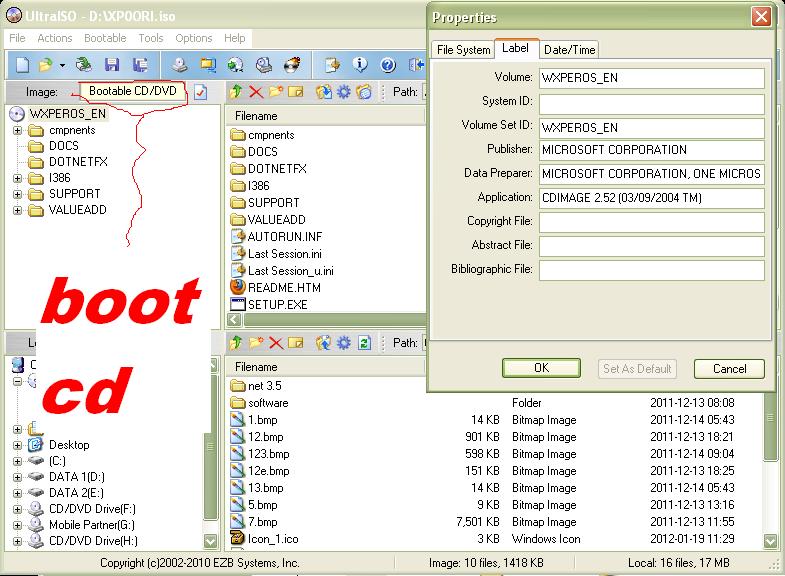Image resolution: width=785 pixels, height=576 pixels.
Task: Expand the VALUEADD folder tree node
Action: pyautogui.click(x=18, y=210)
